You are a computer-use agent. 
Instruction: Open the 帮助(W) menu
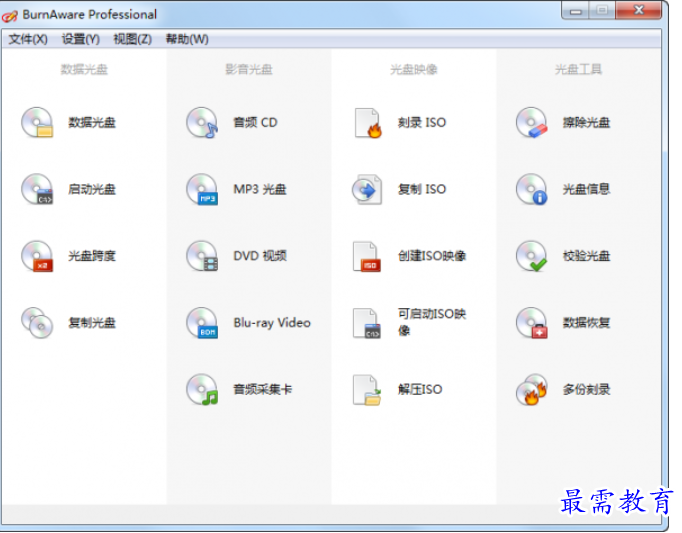(x=187, y=39)
